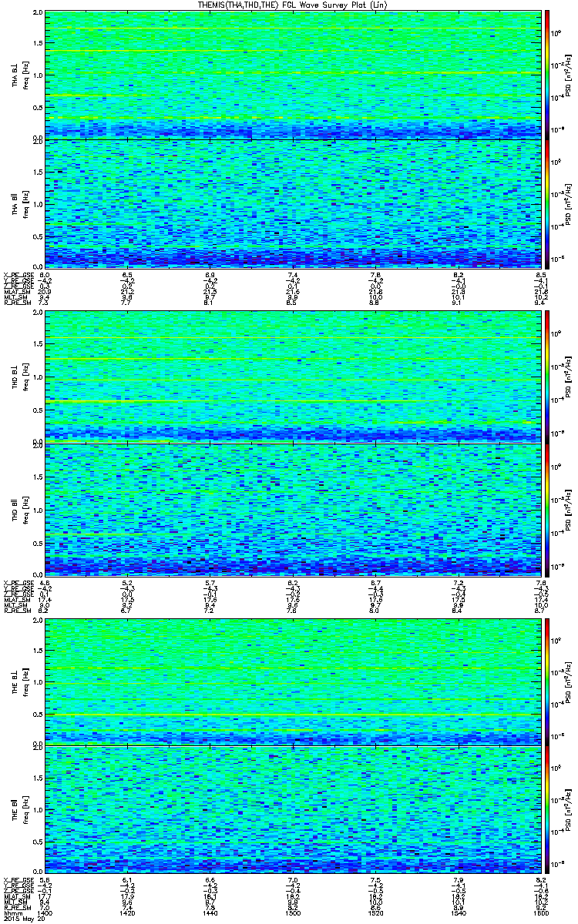Click the topmost yellow spectral line in THA B-perpendicular panel

pyautogui.click(x=293, y=28)
